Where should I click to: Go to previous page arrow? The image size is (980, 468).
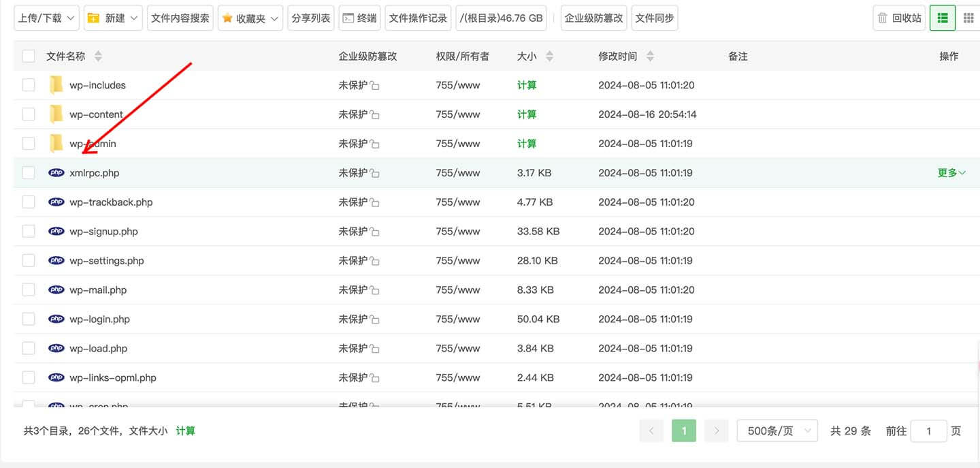coord(651,431)
